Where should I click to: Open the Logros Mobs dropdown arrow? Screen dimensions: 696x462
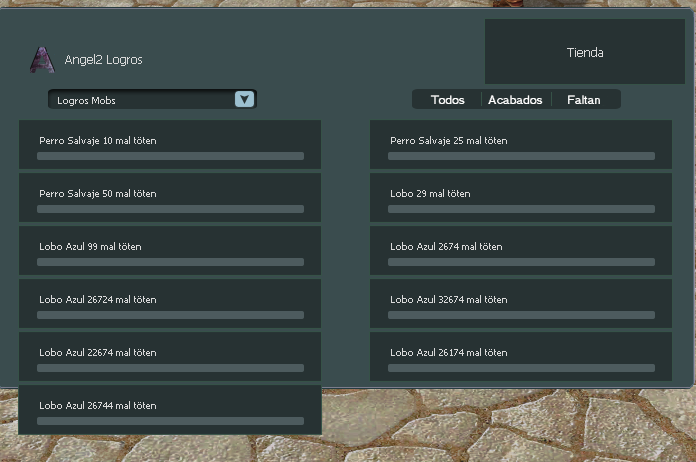tap(244, 99)
